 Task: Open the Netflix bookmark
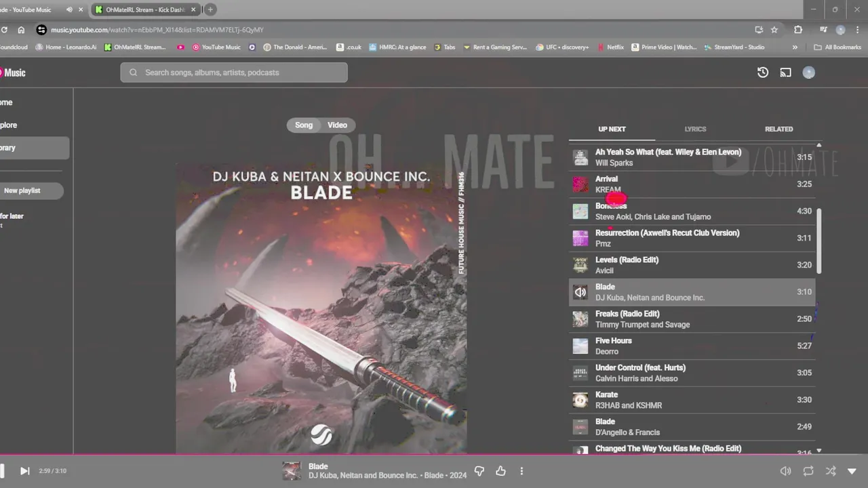pos(610,47)
